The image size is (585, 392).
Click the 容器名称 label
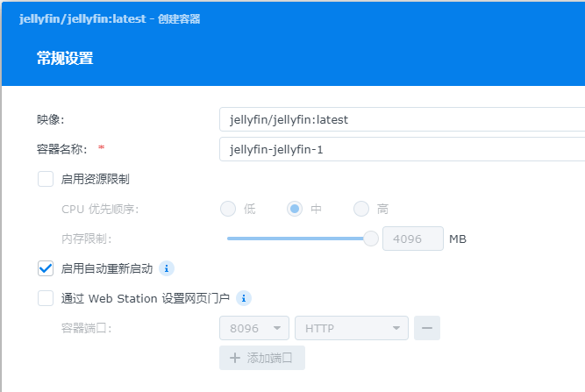coord(62,149)
